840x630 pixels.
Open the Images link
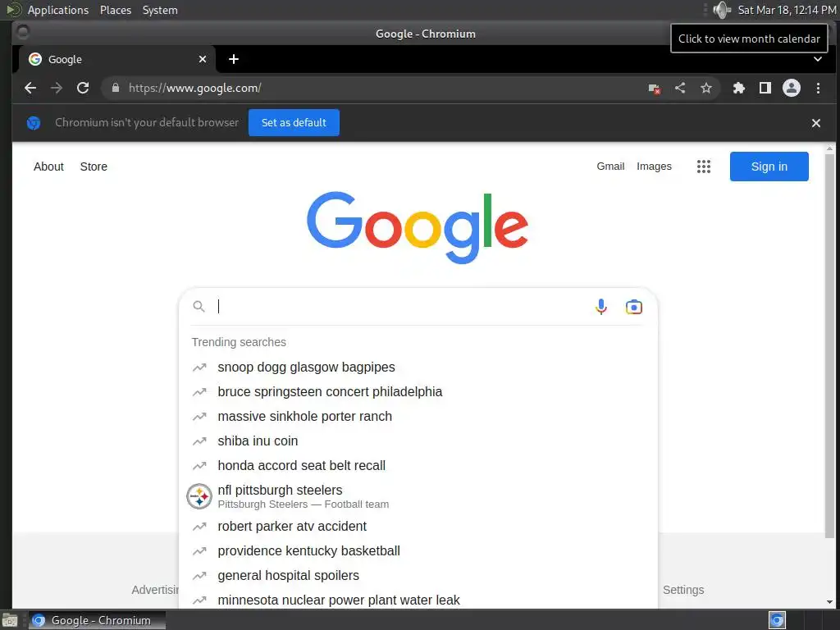(654, 167)
